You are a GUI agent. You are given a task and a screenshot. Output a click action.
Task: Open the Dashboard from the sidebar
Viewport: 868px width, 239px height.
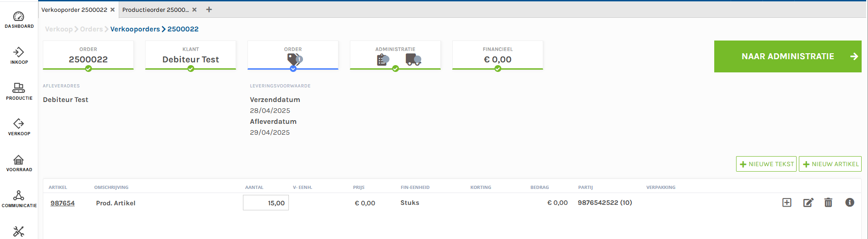click(x=19, y=20)
